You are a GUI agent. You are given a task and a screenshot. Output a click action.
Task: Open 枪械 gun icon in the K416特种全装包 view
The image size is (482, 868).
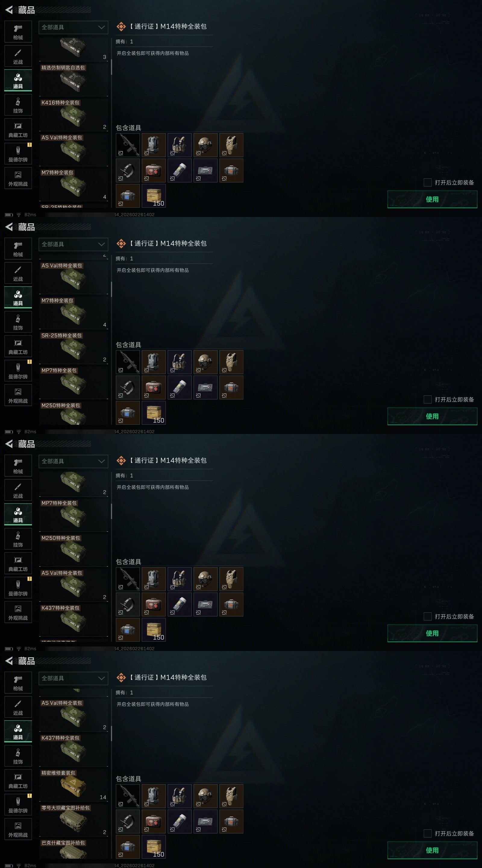coord(18,32)
